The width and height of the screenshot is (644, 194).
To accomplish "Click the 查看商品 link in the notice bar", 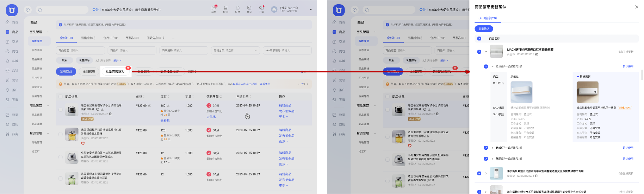I will point(265,84).
